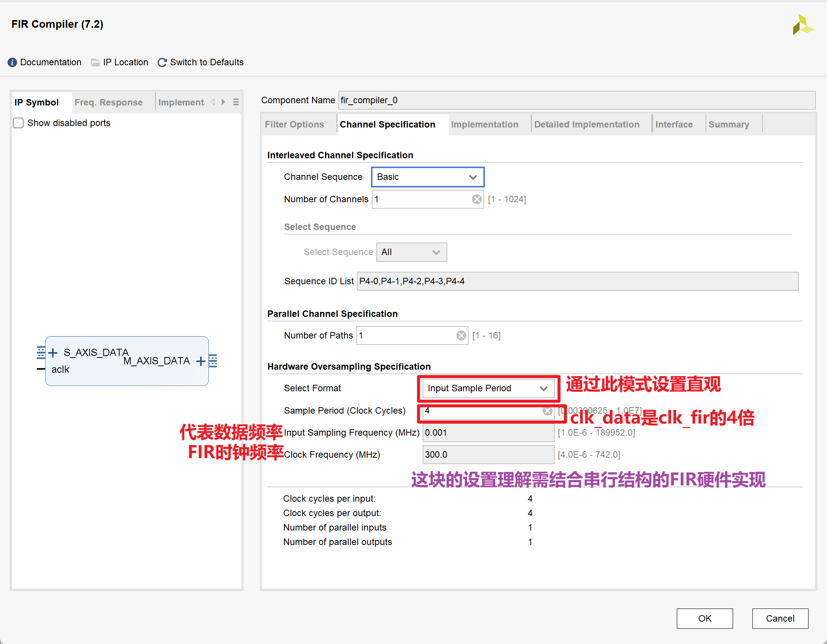Screen dimensions: 827x644
Task: Open the Select Format dropdown
Action: coord(488,388)
